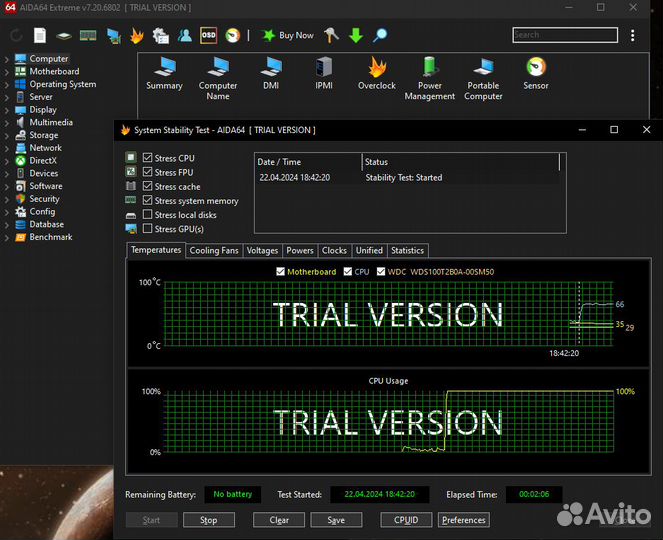
Task: Toggle WDC WDS100T2B0A drive graph checkbox
Action: click(381, 271)
